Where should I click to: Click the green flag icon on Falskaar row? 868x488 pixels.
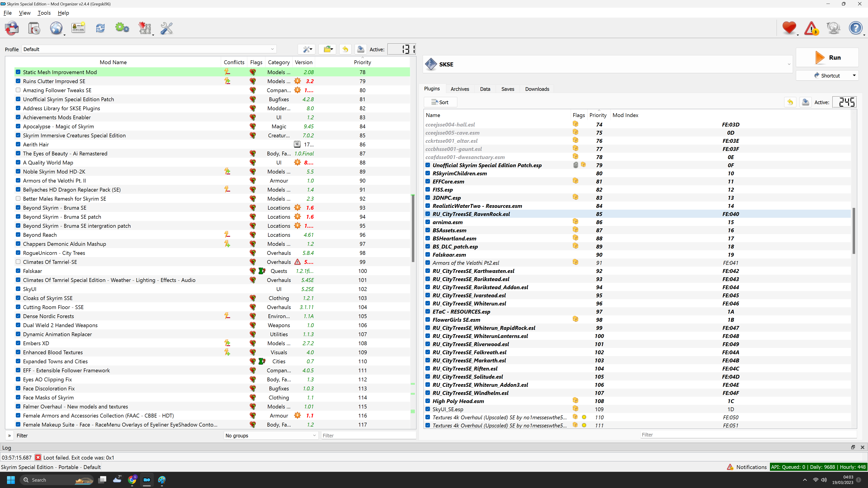[262, 271]
